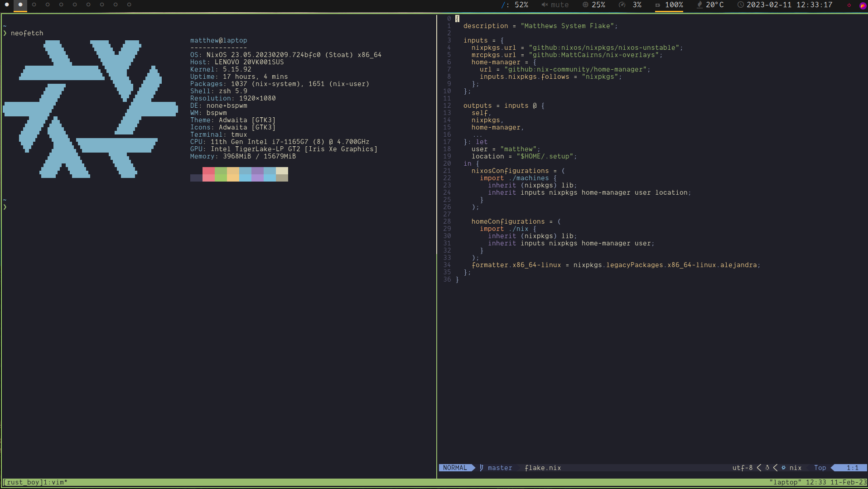The width and height of the screenshot is (868, 489).
Task: Click the tmux session name [rust_boy]
Action: (x=23, y=482)
